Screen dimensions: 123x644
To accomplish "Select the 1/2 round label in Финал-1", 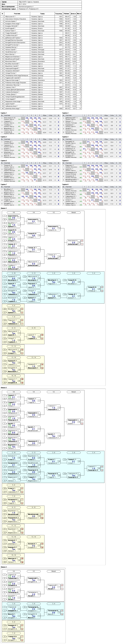I will 54,213.
